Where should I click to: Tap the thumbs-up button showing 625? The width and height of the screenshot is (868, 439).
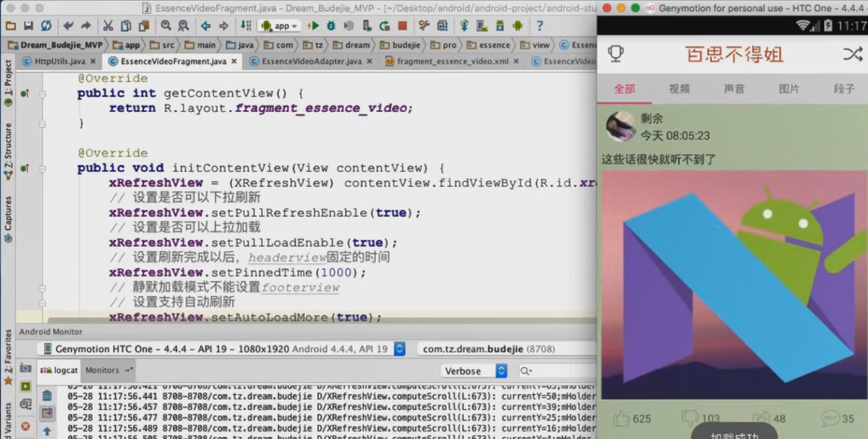click(623, 419)
